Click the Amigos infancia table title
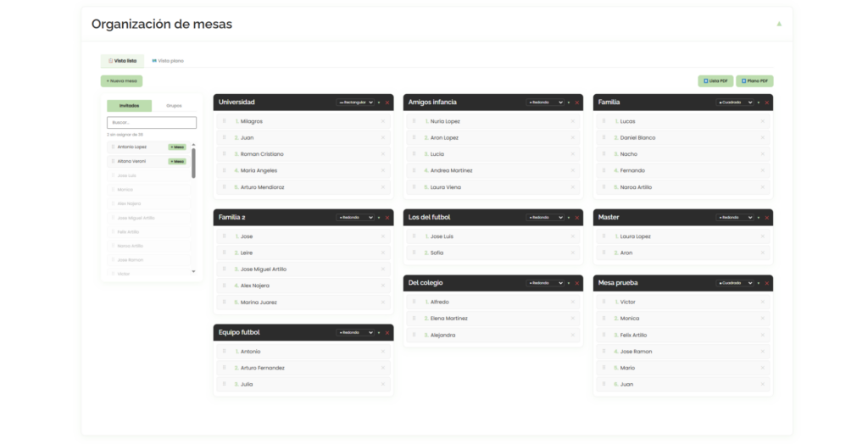Screen dimensions: 868x444 click(432, 103)
